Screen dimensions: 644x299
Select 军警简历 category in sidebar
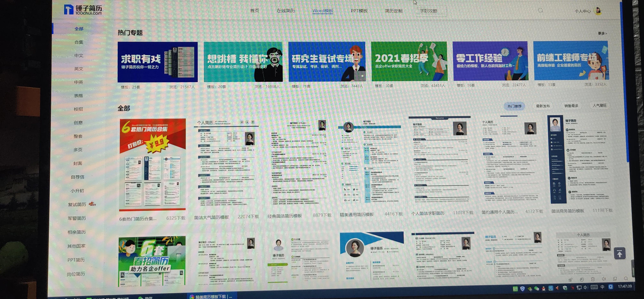[x=77, y=218]
